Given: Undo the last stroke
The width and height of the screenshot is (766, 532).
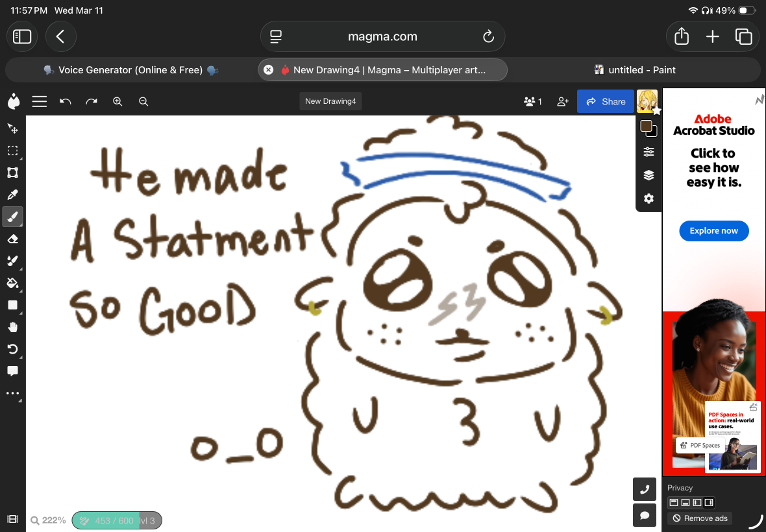Looking at the screenshot, I should pyautogui.click(x=65, y=101).
